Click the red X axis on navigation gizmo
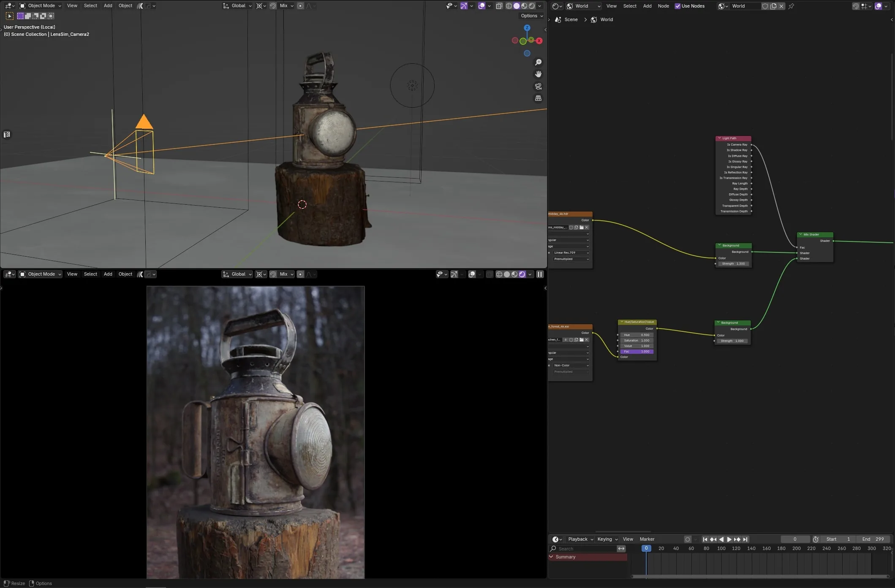The height and width of the screenshot is (588, 895). (x=539, y=41)
